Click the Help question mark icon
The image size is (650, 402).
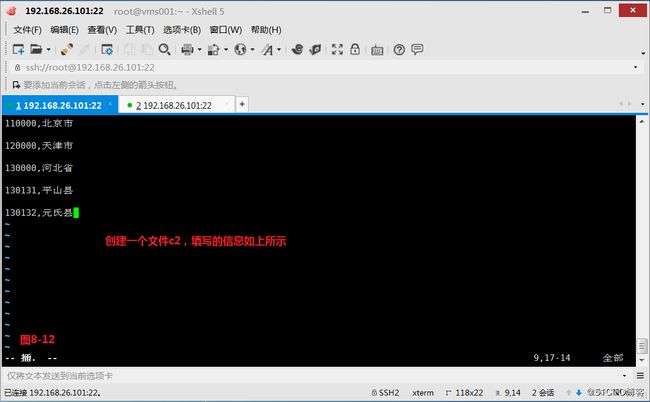pyautogui.click(x=399, y=50)
